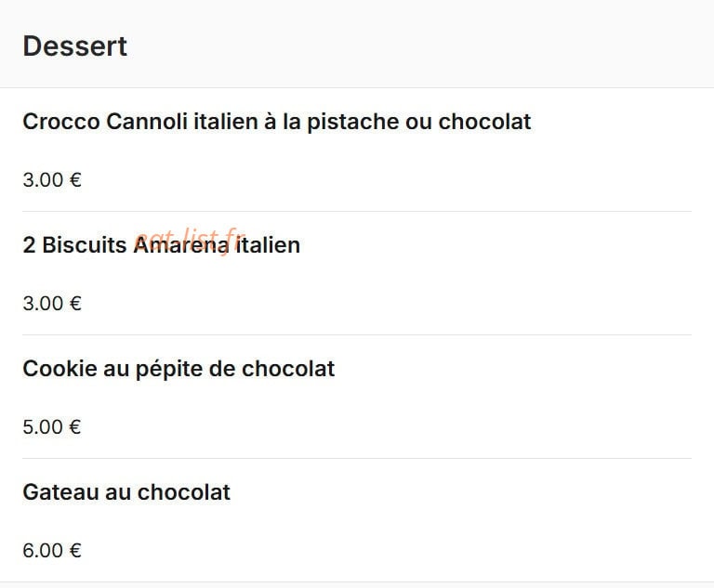Click the Dessert section heading
Viewport: 714px width, 588px height.
pyautogui.click(x=74, y=46)
